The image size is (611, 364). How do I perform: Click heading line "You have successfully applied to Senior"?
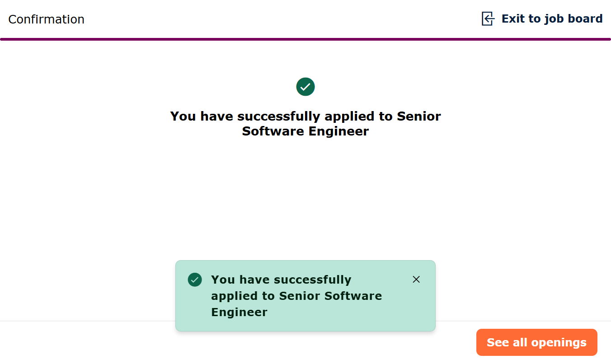pos(305,117)
